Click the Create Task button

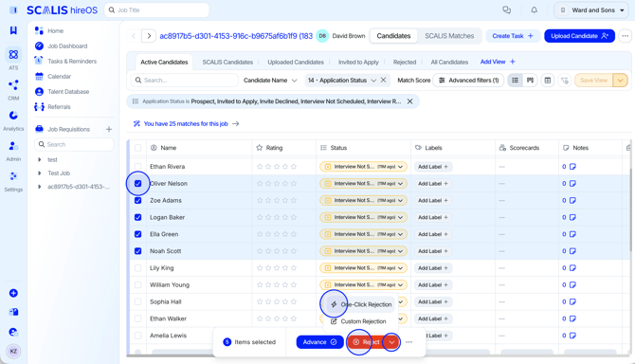[x=513, y=36]
